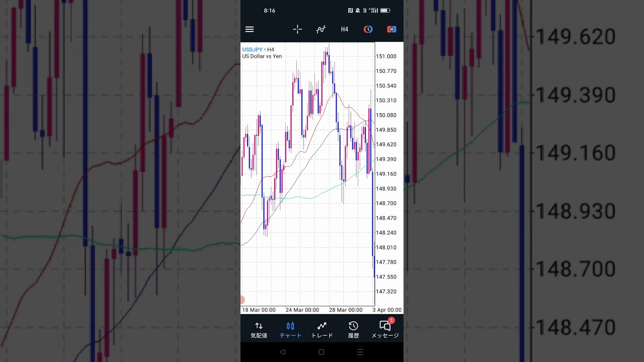Open the hamburger side menu

click(x=250, y=29)
